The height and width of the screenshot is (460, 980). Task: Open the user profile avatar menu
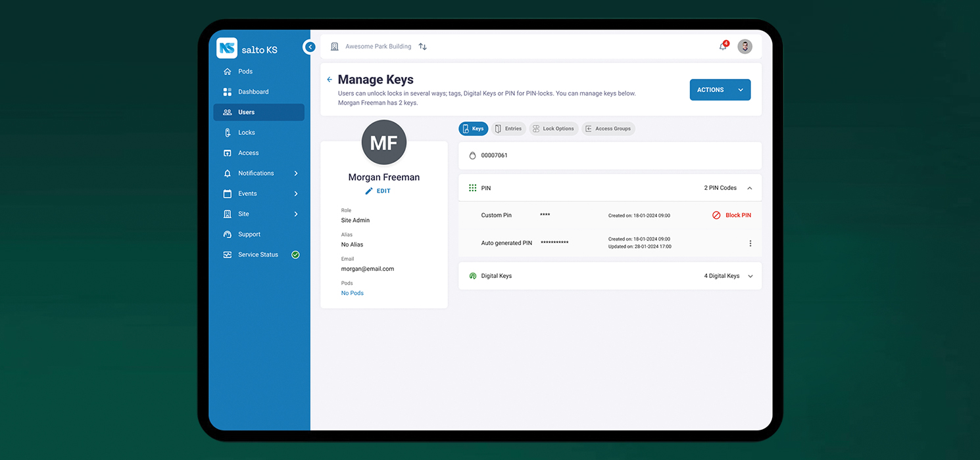click(x=745, y=47)
